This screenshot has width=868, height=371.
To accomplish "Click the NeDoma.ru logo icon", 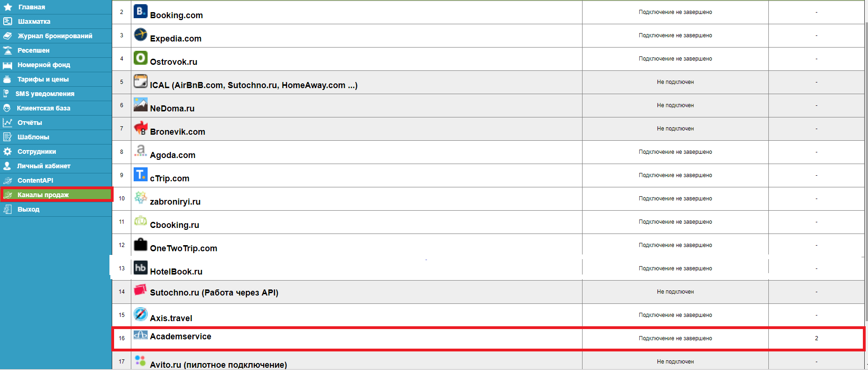I will tap(141, 104).
